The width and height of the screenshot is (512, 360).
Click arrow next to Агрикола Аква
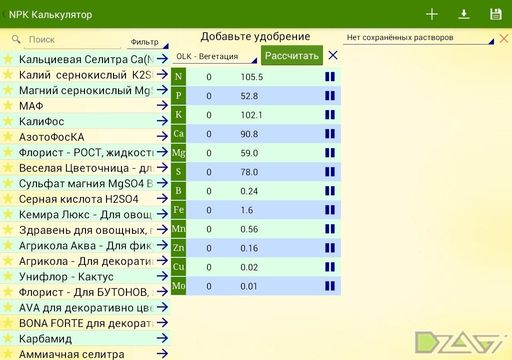pyautogui.click(x=162, y=245)
